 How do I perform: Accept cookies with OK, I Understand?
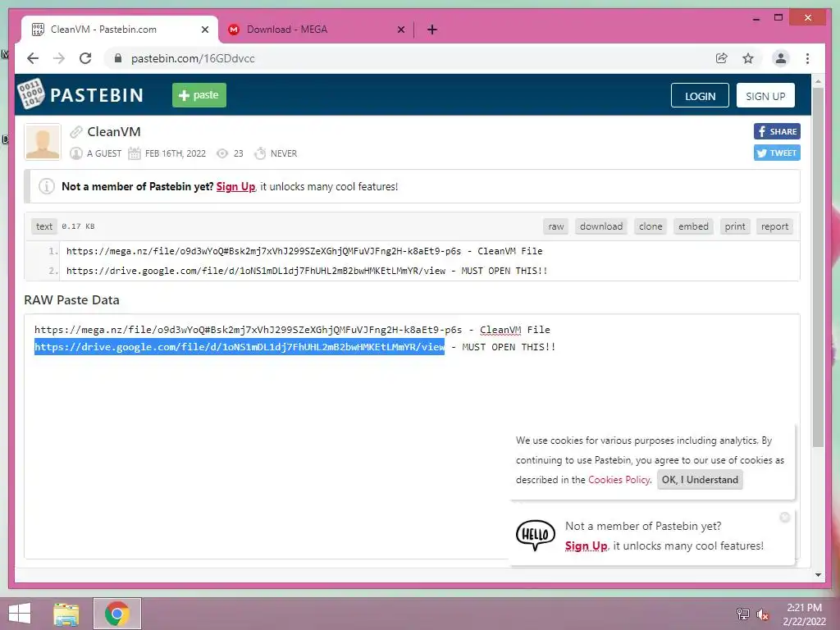[x=700, y=479]
